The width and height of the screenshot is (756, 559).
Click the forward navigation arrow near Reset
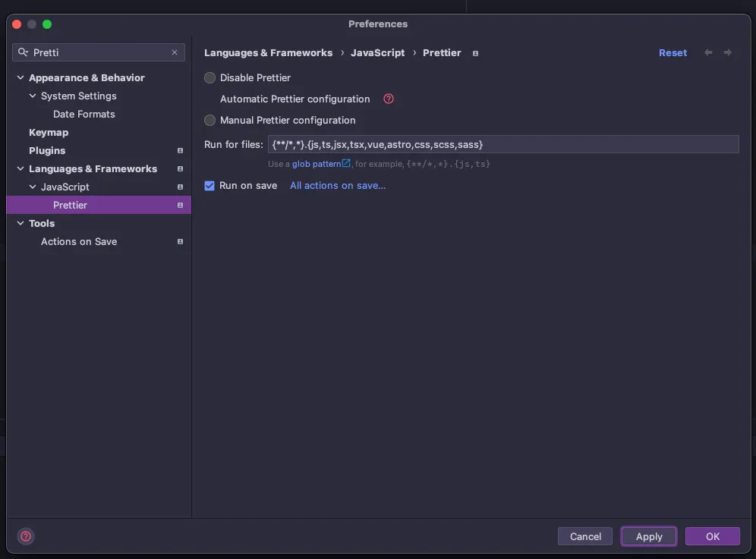(x=728, y=52)
